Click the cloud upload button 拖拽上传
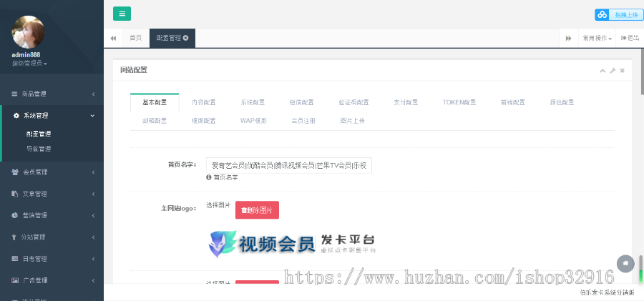The image size is (644, 301). coord(619,15)
